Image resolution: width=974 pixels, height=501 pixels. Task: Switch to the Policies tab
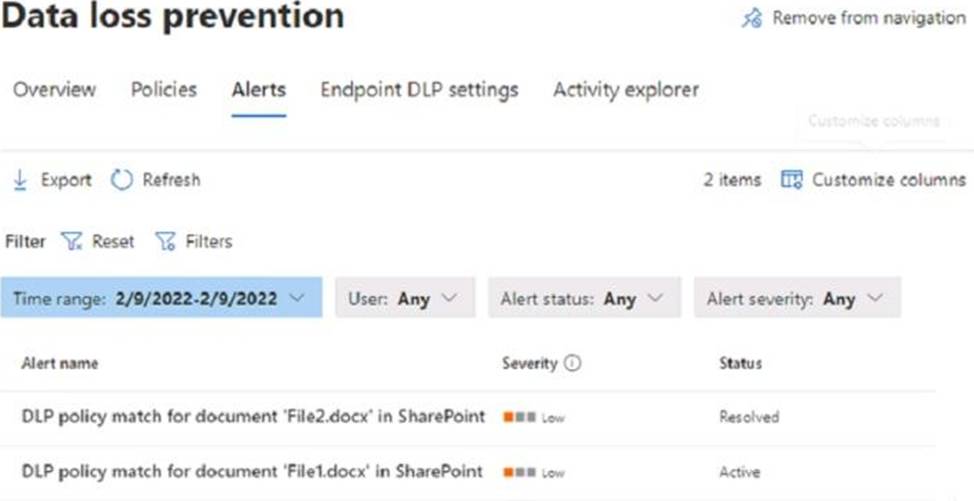(x=164, y=89)
